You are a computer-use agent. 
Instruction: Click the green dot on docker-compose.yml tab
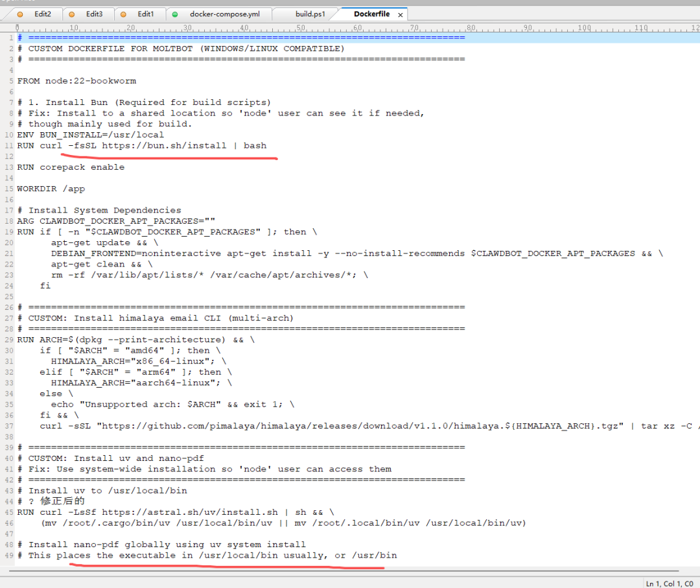[175, 14]
